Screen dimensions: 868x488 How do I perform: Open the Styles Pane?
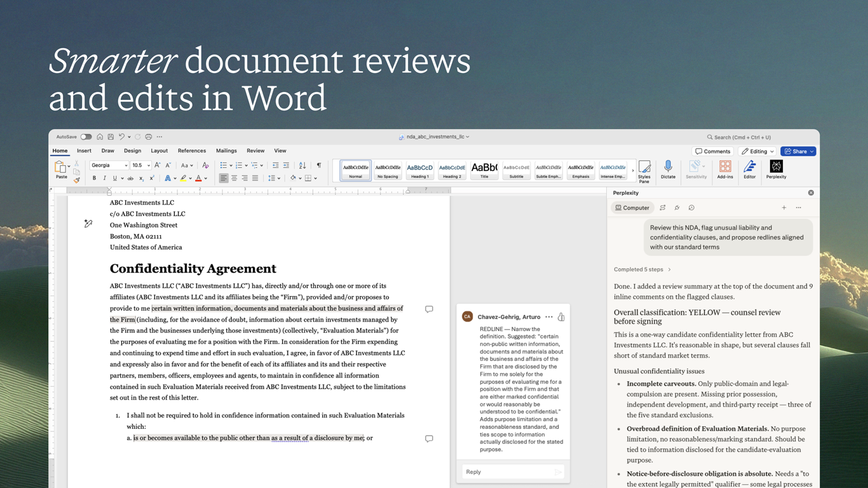click(644, 171)
